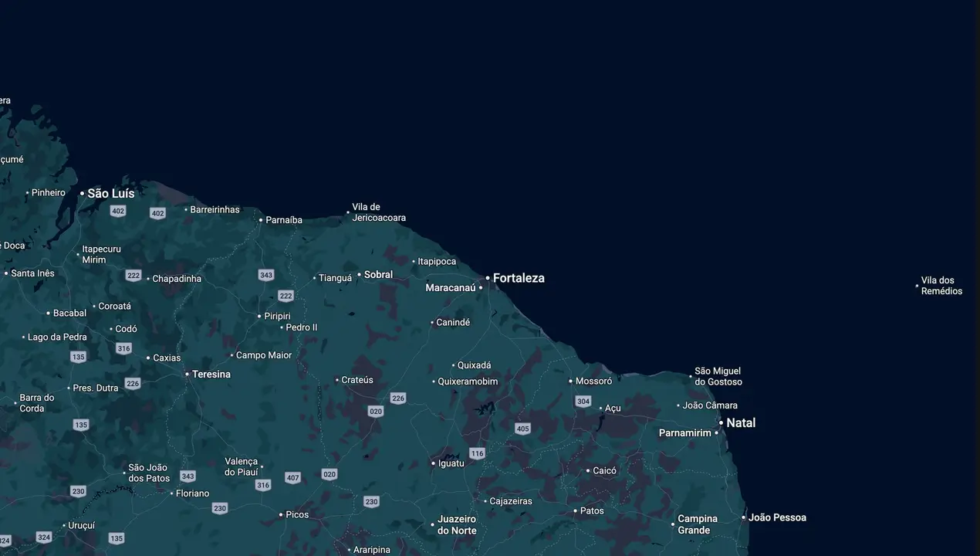Image resolution: width=980 pixels, height=556 pixels.
Task: Select the Teresina city label
Action: click(x=211, y=375)
